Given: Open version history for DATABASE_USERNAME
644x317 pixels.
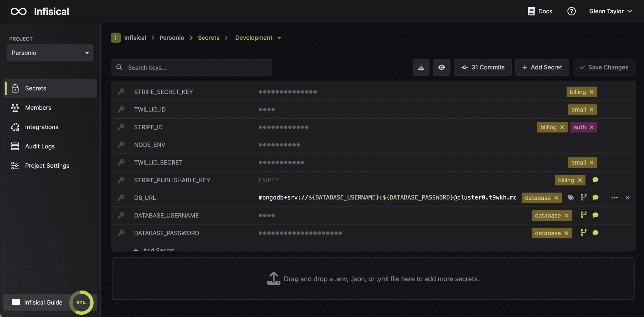Looking at the screenshot, I should coord(584,215).
